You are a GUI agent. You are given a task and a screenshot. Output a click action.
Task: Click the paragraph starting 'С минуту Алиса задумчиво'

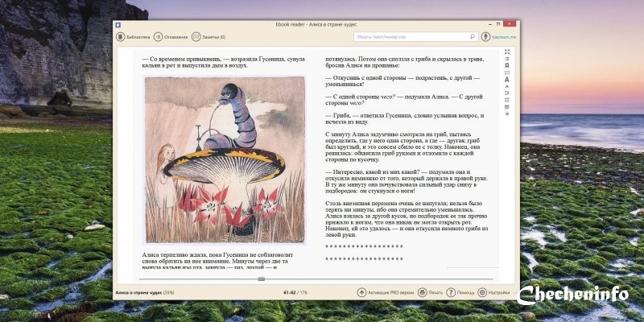[x=402, y=147]
